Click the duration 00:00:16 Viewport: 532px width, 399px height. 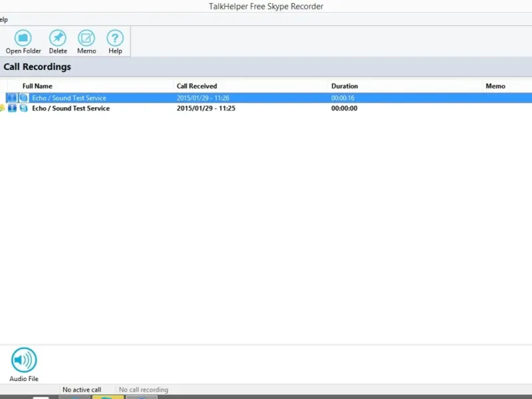coord(342,98)
